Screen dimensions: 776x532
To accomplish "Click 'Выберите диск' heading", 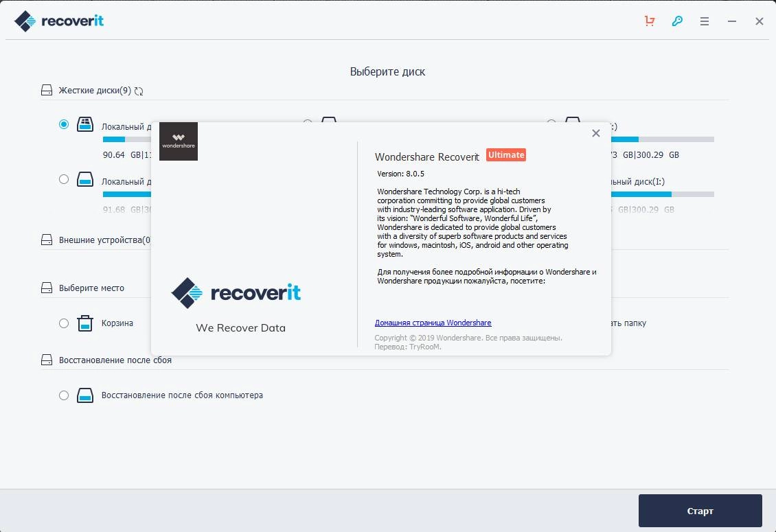I will click(387, 72).
